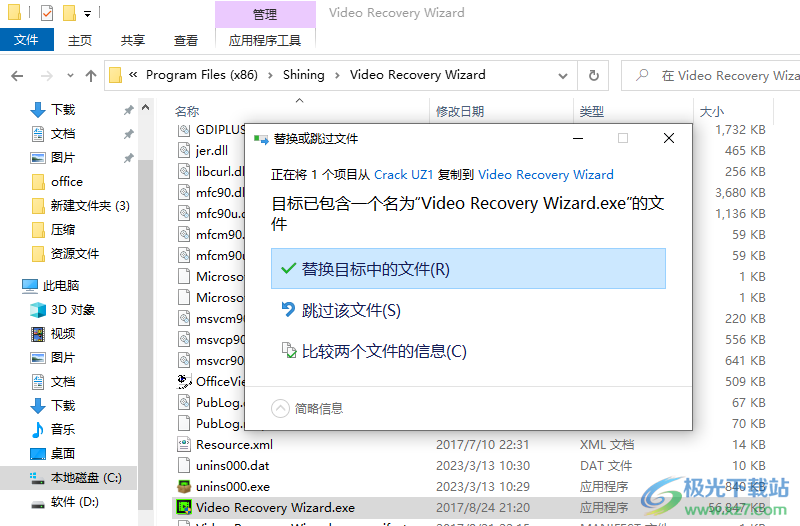The height and width of the screenshot is (526, 800).
Task: Collapse details with the 简略信息 chevron
Action: (x=280, y=408)
